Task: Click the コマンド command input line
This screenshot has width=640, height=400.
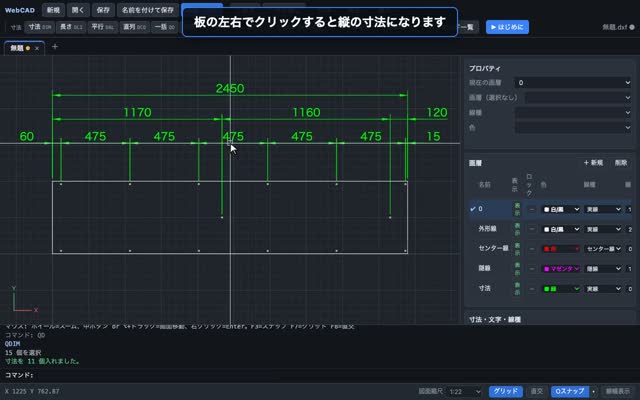Action: tap(320, 375)
